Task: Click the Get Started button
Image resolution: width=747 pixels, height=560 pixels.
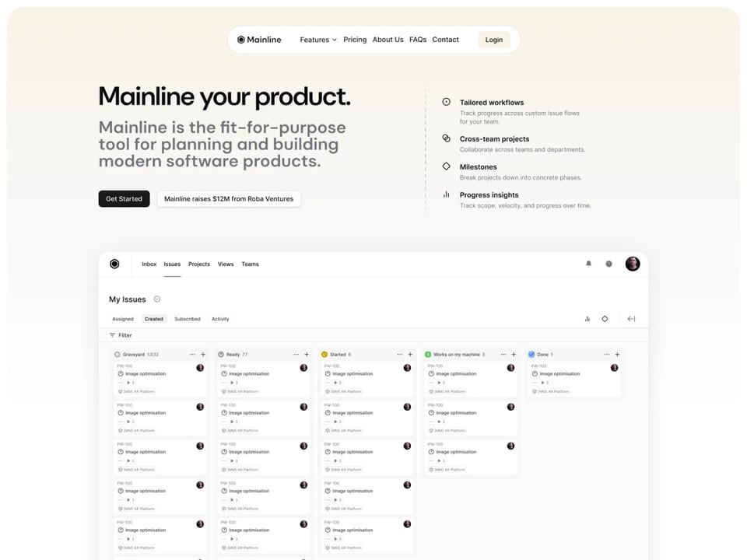Action: point(124,198)
